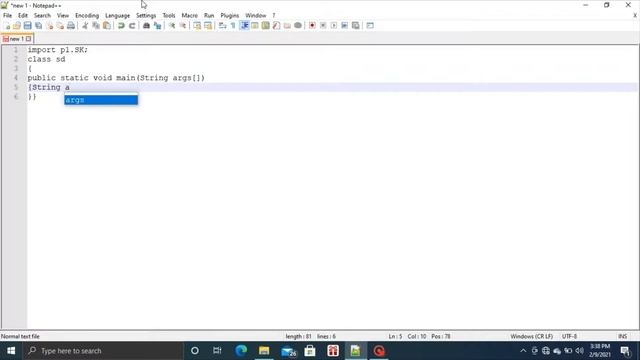Click the Cut toolbar icon
The height and width of the screenshot is (360, 640).
click(x=85, y=26)
